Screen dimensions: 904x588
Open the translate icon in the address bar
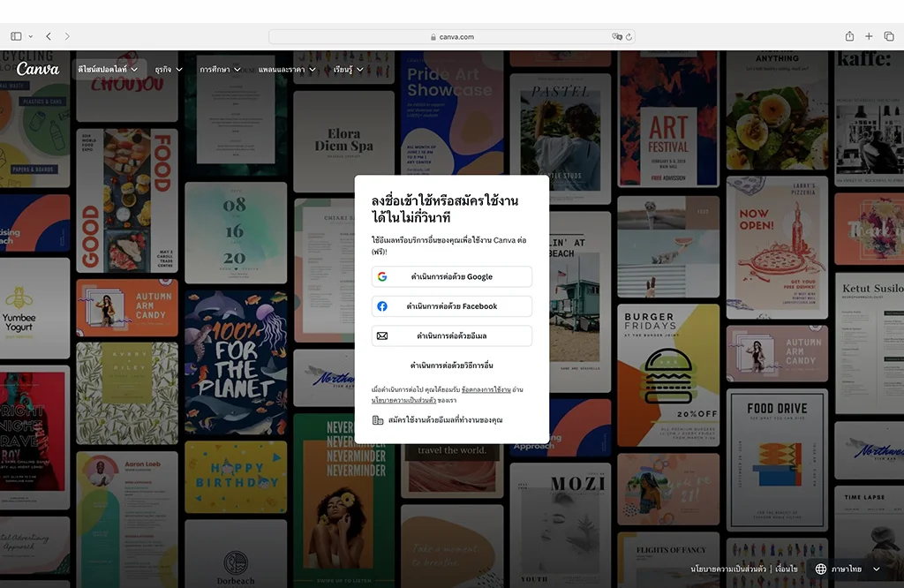click(616, 36)
